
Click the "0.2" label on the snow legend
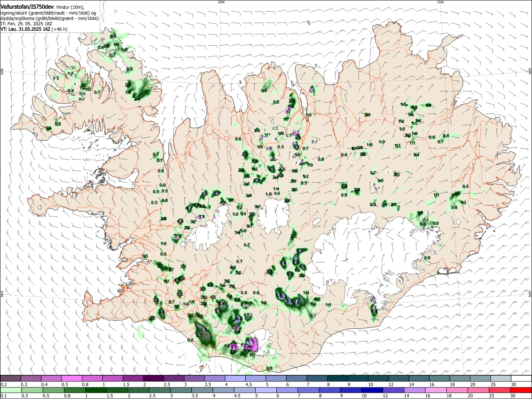[x=3, y=384]
